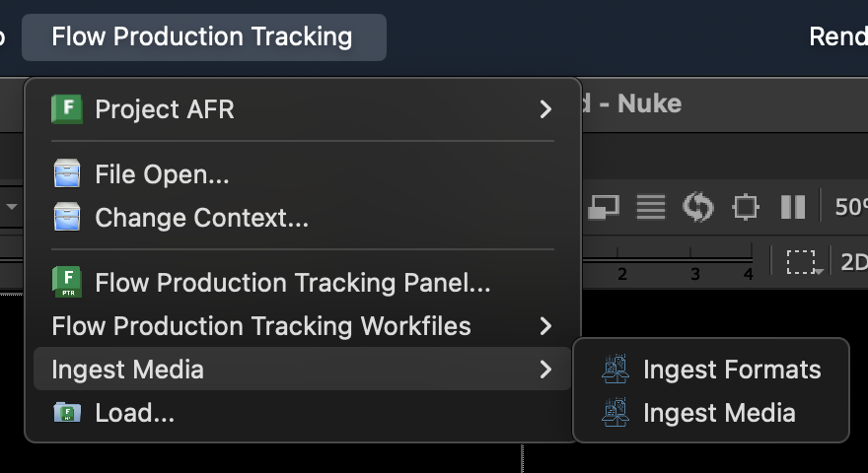Select Ingest Formats from the submenu
This screenshot has height=473, width=868.
(x=731, y=370)
